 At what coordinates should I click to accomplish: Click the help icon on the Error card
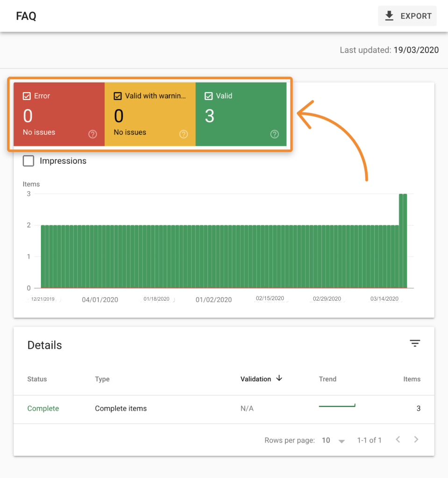[x=92, y=134]
